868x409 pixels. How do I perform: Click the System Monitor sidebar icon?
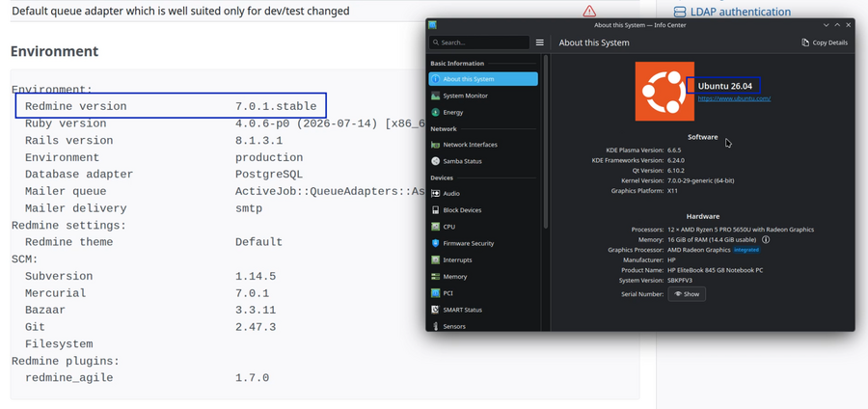(436, 95)
